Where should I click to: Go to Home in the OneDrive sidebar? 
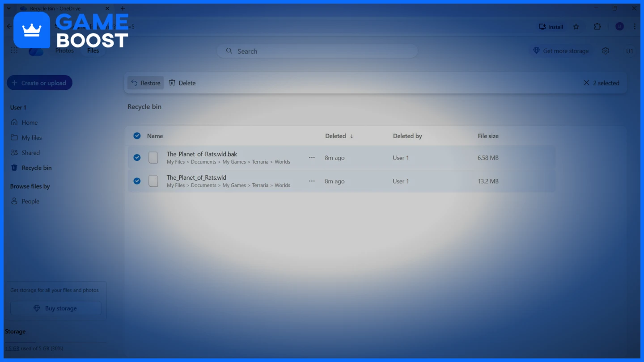point(30,122)
